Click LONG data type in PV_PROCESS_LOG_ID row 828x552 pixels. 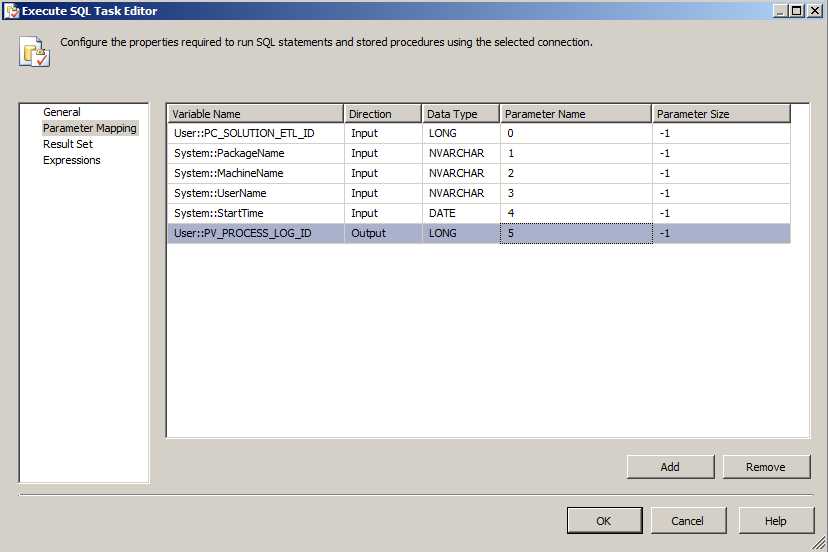point(460,233)
